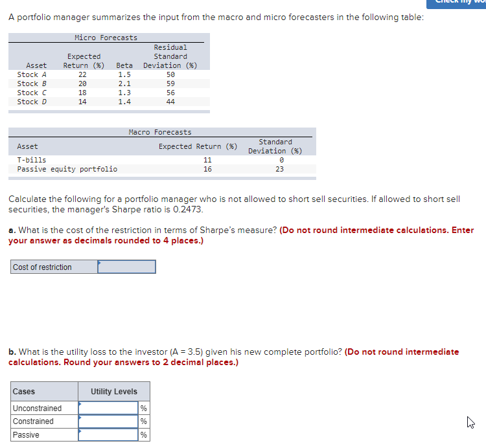
Task: Click Stock A beta value 1.5
Action: (124, 74)
